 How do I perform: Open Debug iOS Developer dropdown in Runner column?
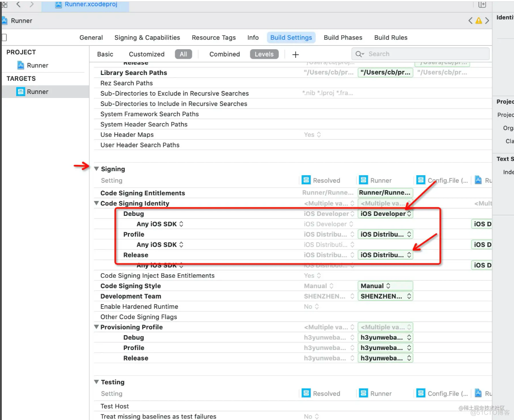pyautogui.click(x=386, y=214)
